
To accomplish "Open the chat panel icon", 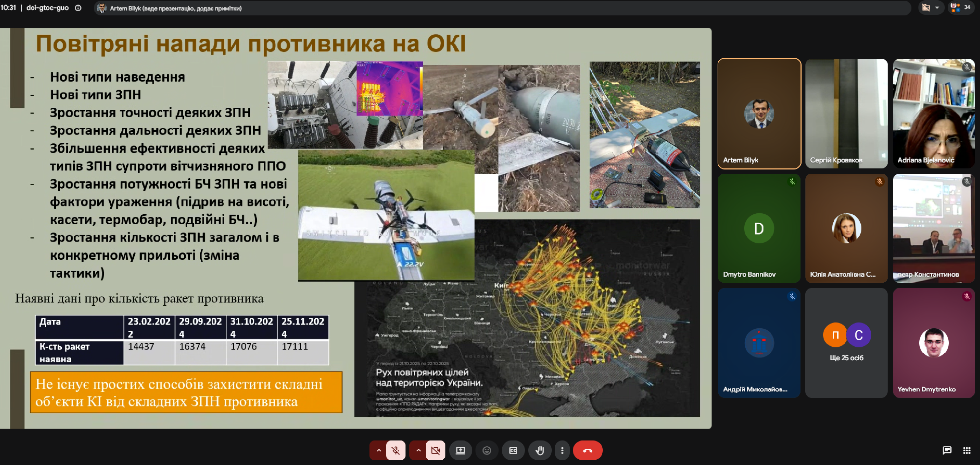I will tap(947, 451).
